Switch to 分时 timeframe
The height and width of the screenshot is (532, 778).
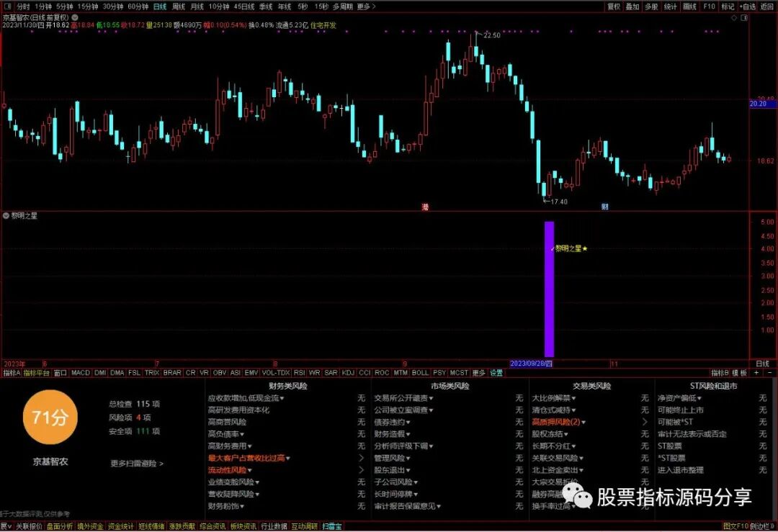coord(23,6)
